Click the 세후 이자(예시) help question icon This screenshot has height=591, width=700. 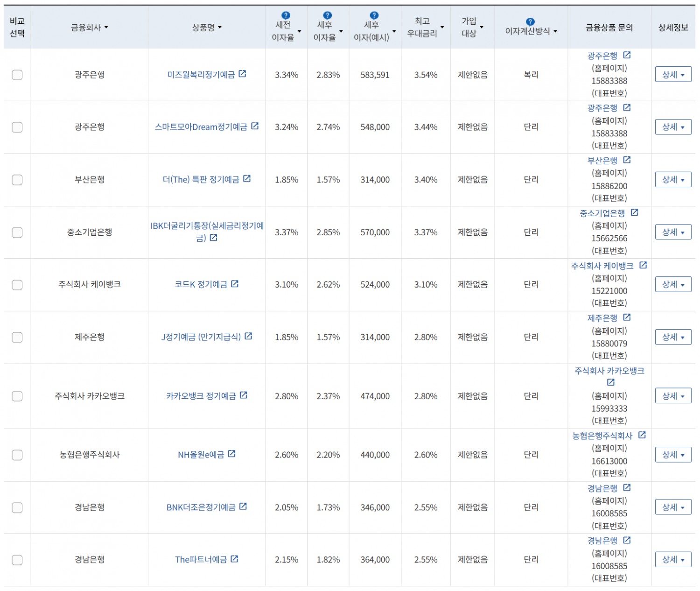point(374,15)
